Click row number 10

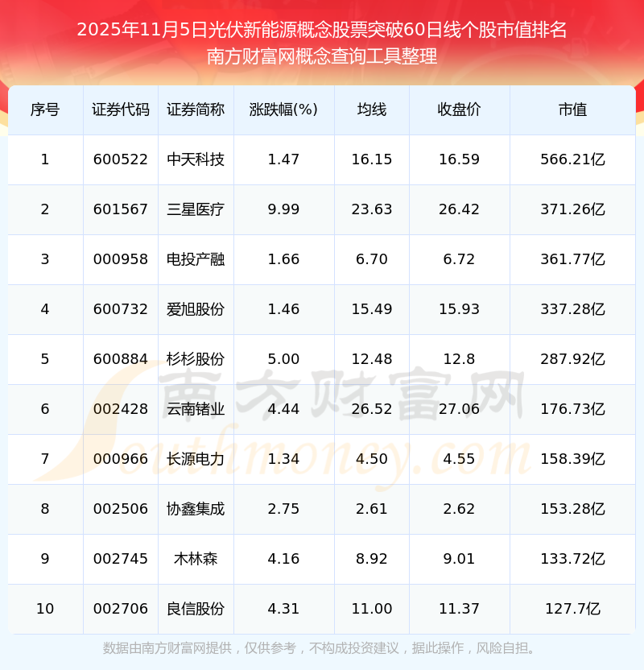point(45,610)
